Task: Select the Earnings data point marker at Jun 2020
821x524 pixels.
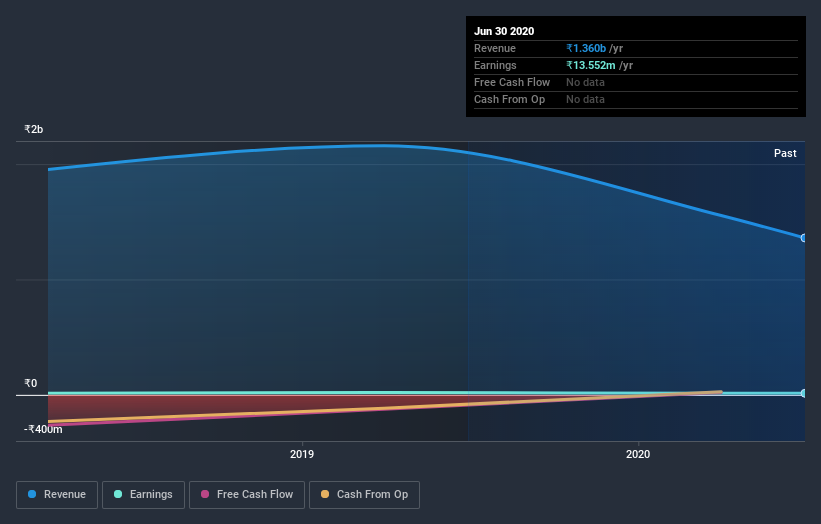Action: click(x=803, y=393)
